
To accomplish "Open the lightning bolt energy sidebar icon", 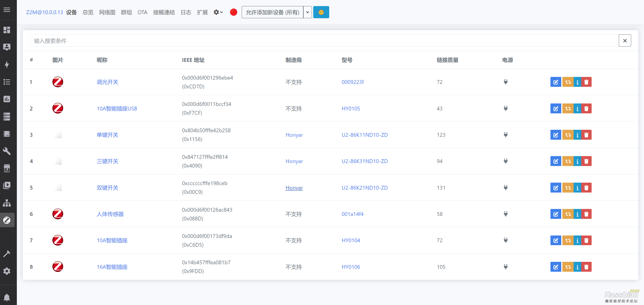I will click(x=7, y=65).
